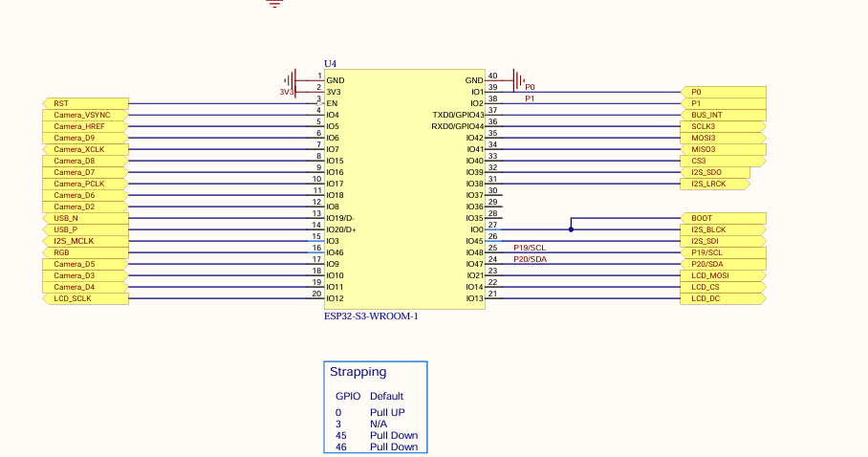Select the LCD_SCLK port
Image resolution: width=868 pixels, height=457 pixels.
(x=86, y=298)
